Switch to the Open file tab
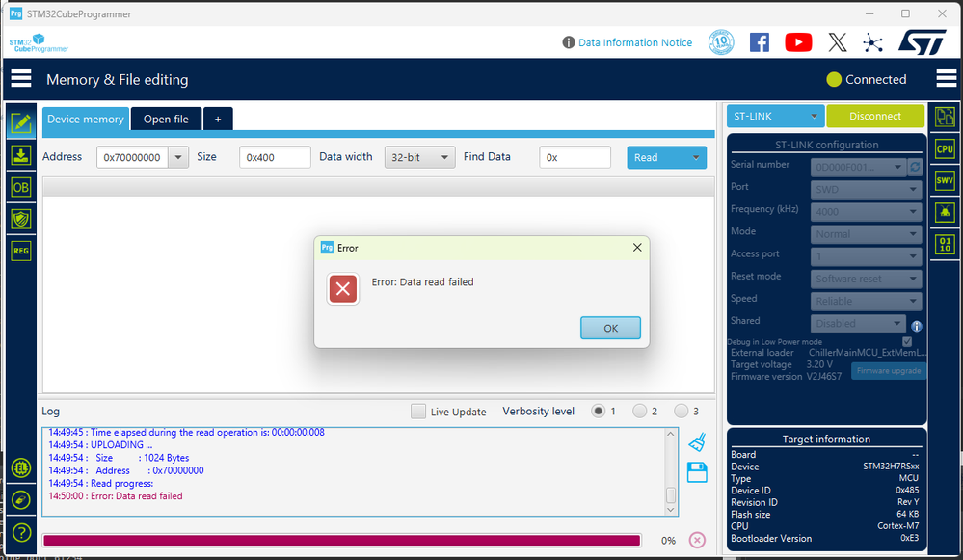 click(x=166, y=120)
